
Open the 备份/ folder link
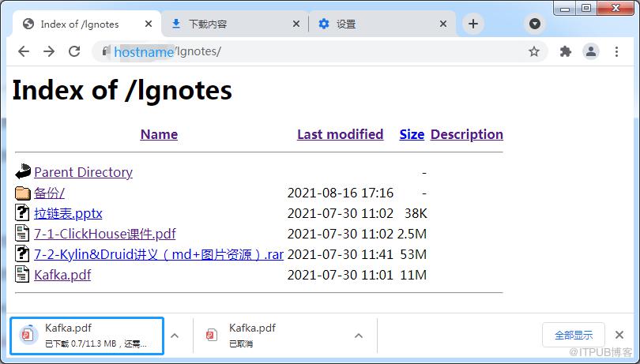pos(49,193)
